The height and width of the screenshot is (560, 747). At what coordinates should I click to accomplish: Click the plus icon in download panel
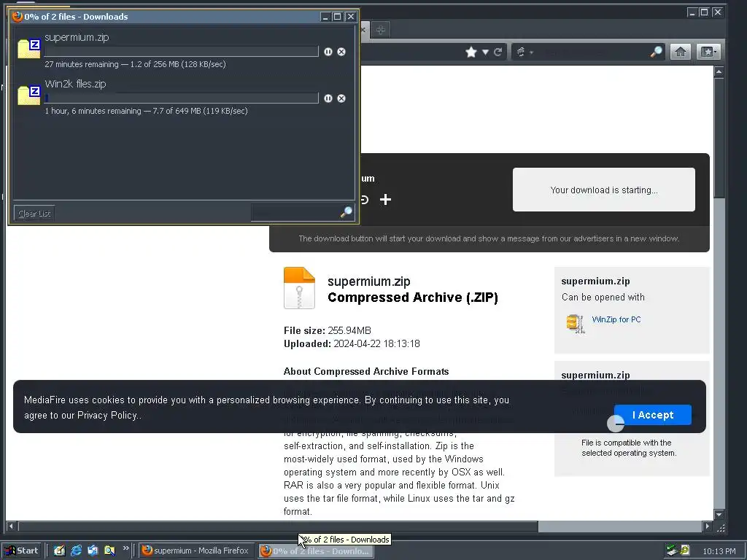tap(385, 200)
